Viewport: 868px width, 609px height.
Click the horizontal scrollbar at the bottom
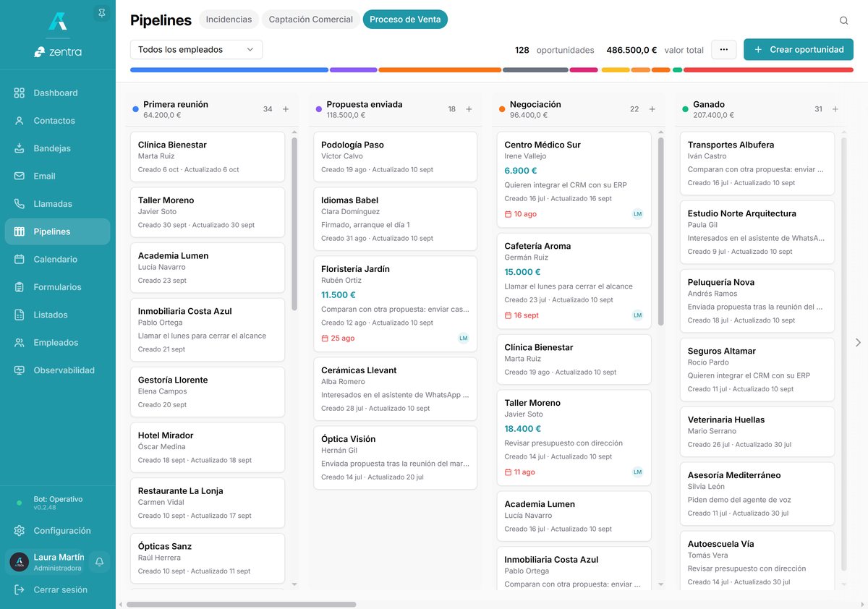[241, 604]
